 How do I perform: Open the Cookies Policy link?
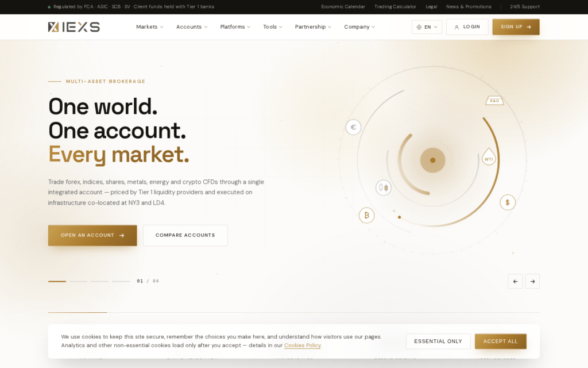303,346
